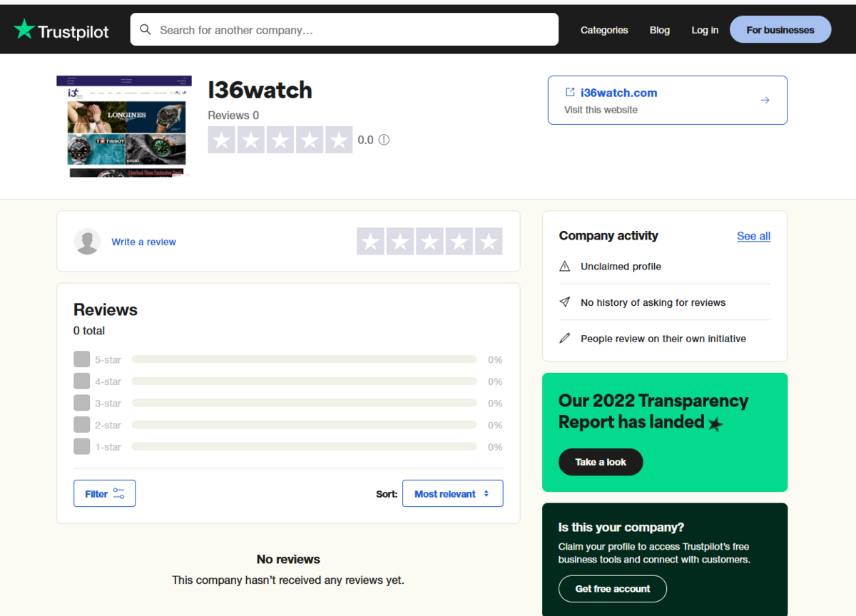The height and width of the screenshot is (616, 856).
Task: Click the filter sliders icon
Action: [x=118, y=493]
